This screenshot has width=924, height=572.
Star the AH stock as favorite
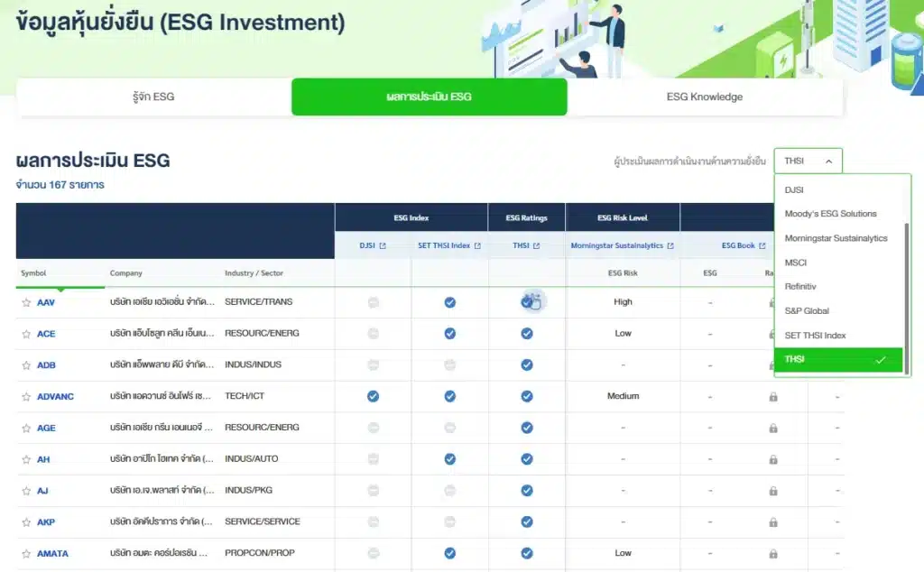(26, 459)
